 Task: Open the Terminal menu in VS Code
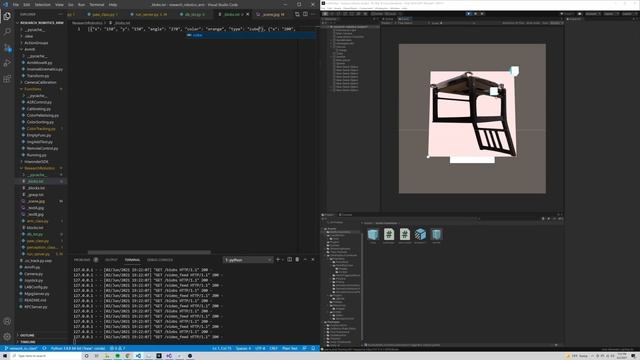97,4
